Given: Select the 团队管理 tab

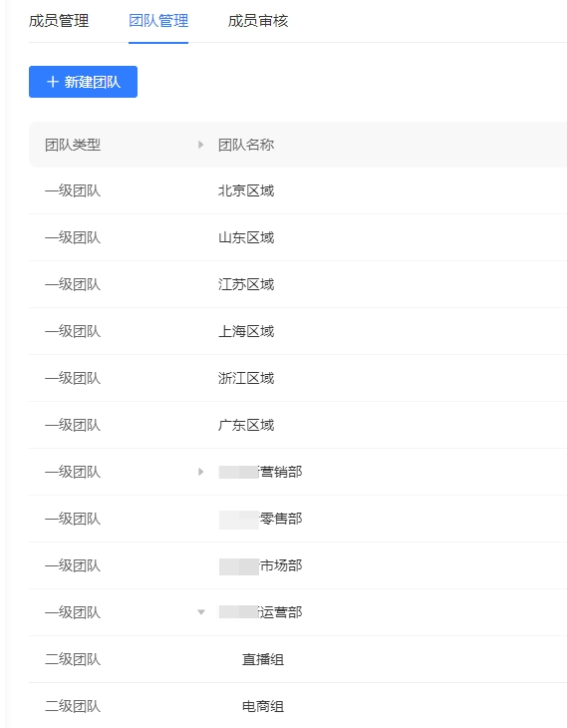Looking at the screenshot, I should (158, 21).
